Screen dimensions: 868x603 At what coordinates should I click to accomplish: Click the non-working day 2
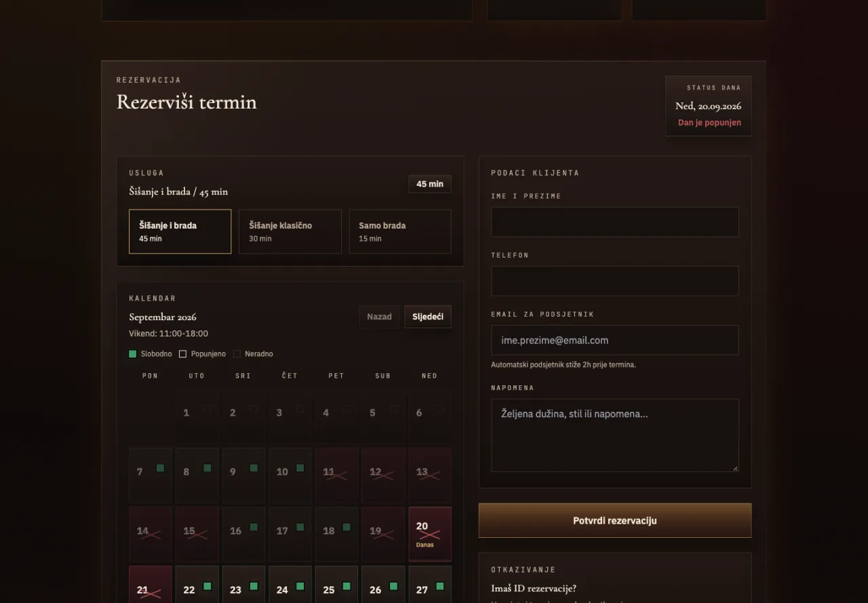[x=243, y=416]
